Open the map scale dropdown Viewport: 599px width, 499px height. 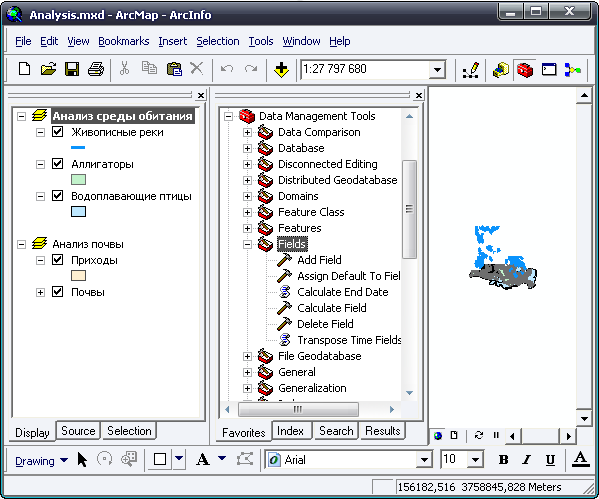point(437,70)
